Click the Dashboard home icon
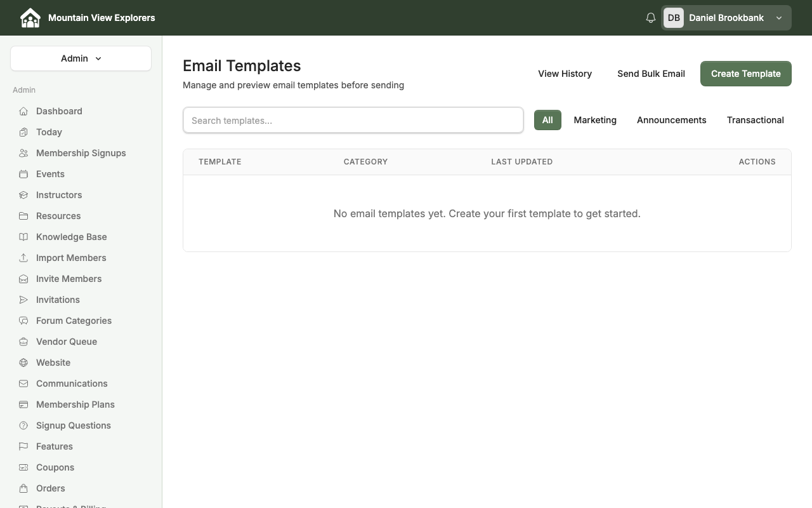 [23, 111]
